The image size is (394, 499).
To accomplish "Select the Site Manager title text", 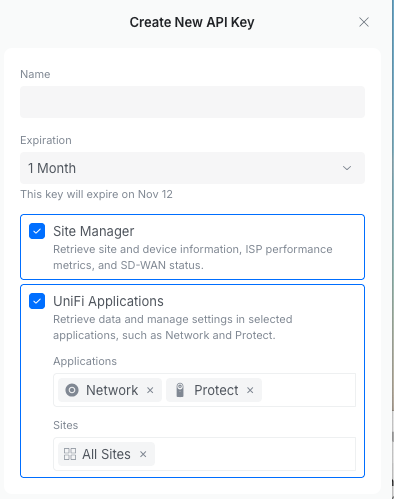I will 94,231.
